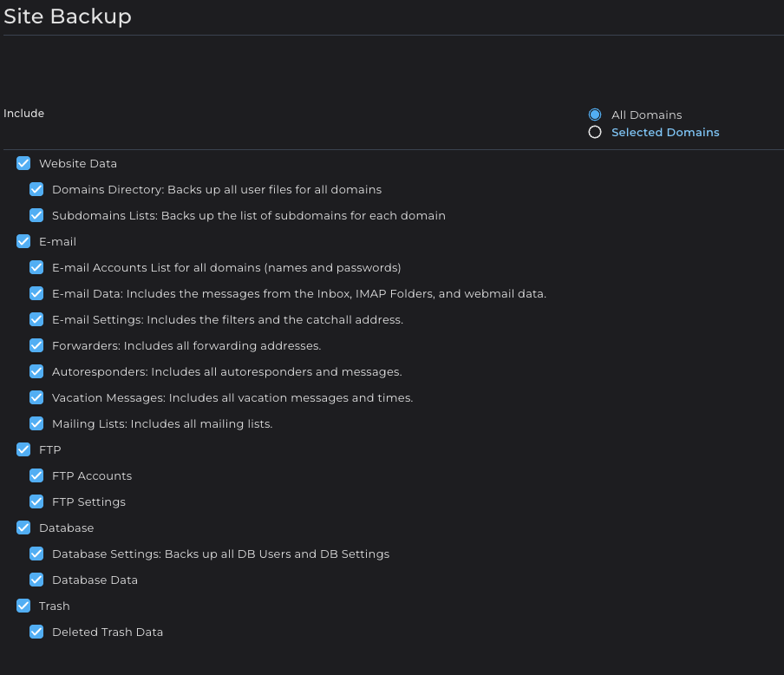The height and width of the screenshot is (675, 784).
Task: Click the Selected Domains link text
Action: pos(665,133)
